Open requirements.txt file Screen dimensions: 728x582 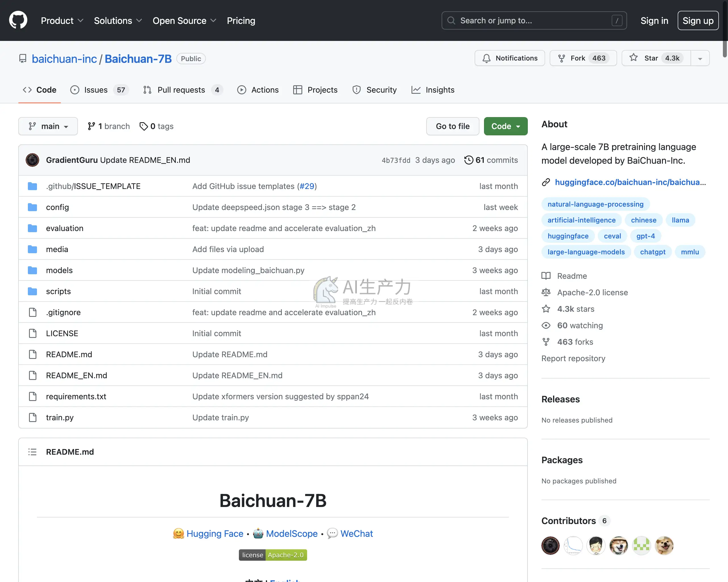(76, 396)
